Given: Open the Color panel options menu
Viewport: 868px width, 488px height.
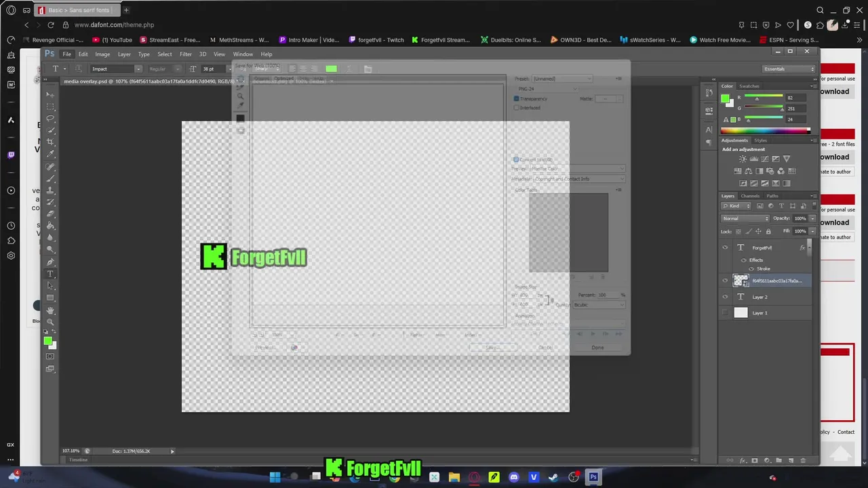Looking at the screenshot, I should 813,86.
